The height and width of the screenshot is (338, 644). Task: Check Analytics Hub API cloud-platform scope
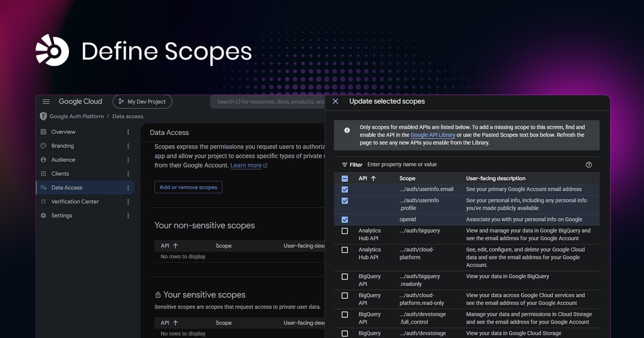[x=345, y=250]
